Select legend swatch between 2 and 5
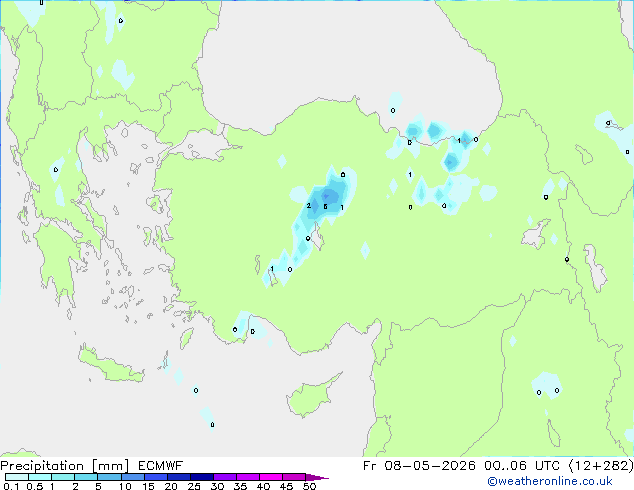Viewport: 634px width, 490px height. tap(86, 477)
